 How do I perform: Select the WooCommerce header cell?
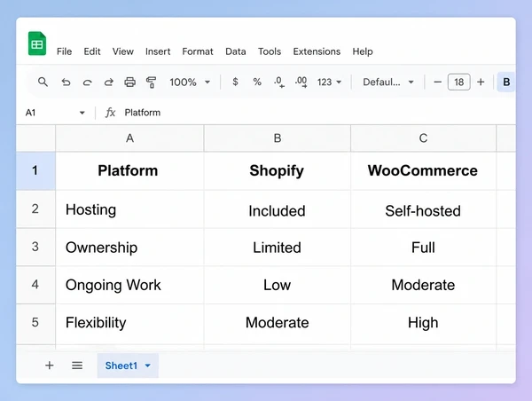tap(423, 171)
